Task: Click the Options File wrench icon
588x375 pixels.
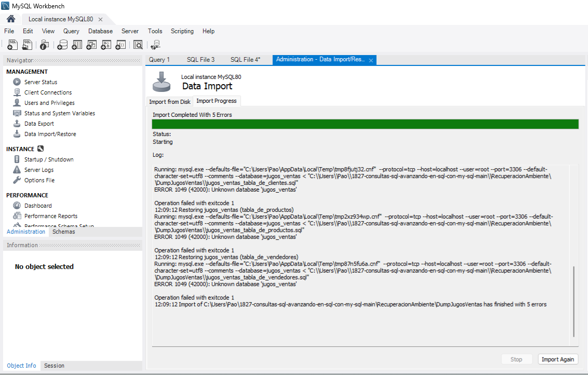Action: 17,180
